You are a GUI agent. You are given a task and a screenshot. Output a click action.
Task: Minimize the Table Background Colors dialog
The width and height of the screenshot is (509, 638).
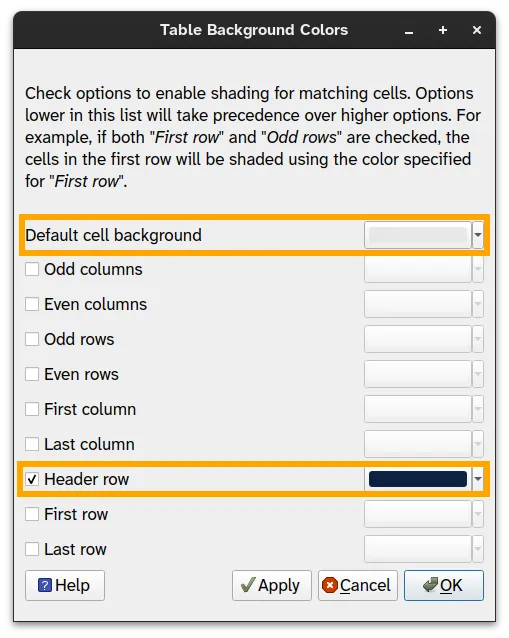[x=409, y=31]
